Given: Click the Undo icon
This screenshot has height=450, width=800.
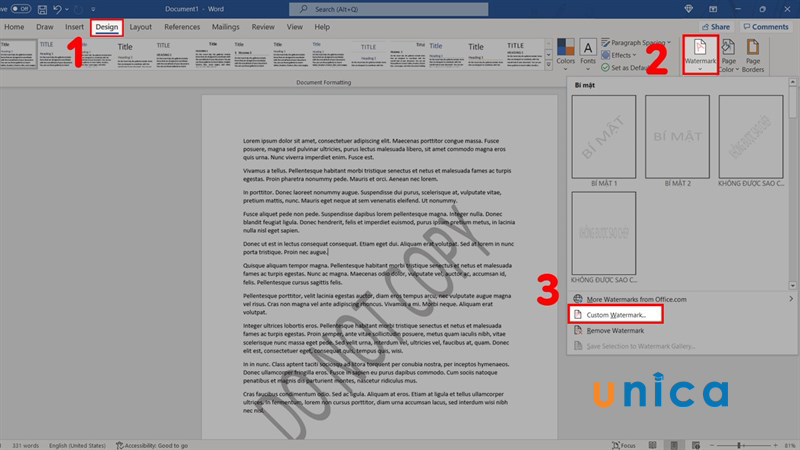Looking at the screenshot, I should coord(57,9).
